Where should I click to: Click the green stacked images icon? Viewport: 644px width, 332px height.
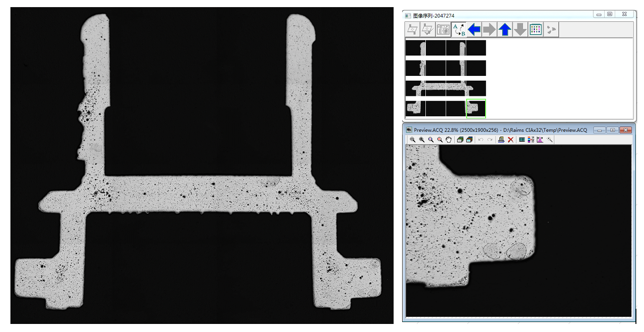(x=460, y=139)
